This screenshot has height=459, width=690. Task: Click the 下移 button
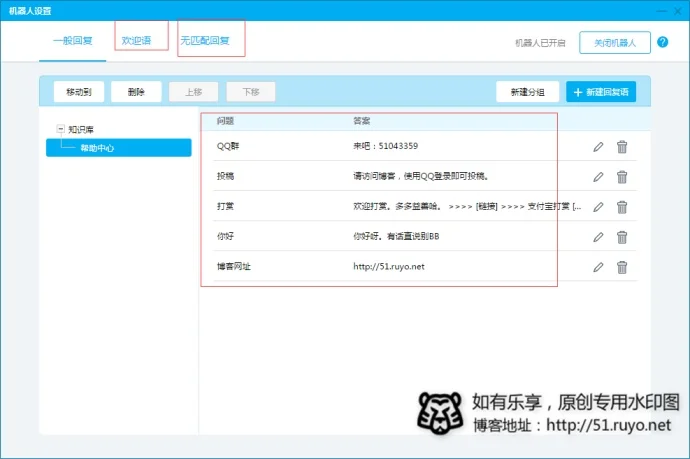pyautogui.click(x=251, y=92)
